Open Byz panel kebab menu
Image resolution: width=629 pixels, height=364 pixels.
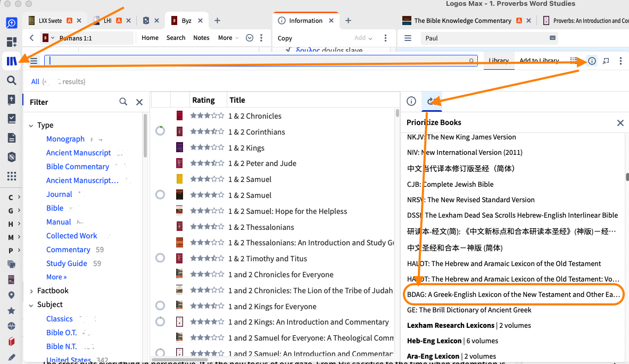coord(261,38)
